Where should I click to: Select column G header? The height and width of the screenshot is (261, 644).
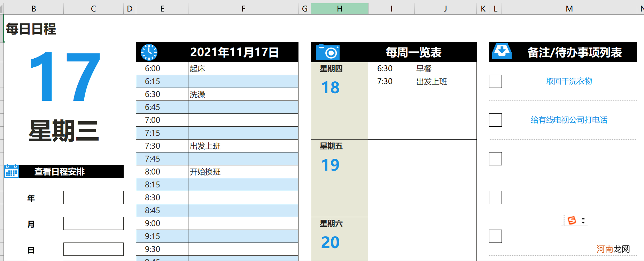click(305, 9)
